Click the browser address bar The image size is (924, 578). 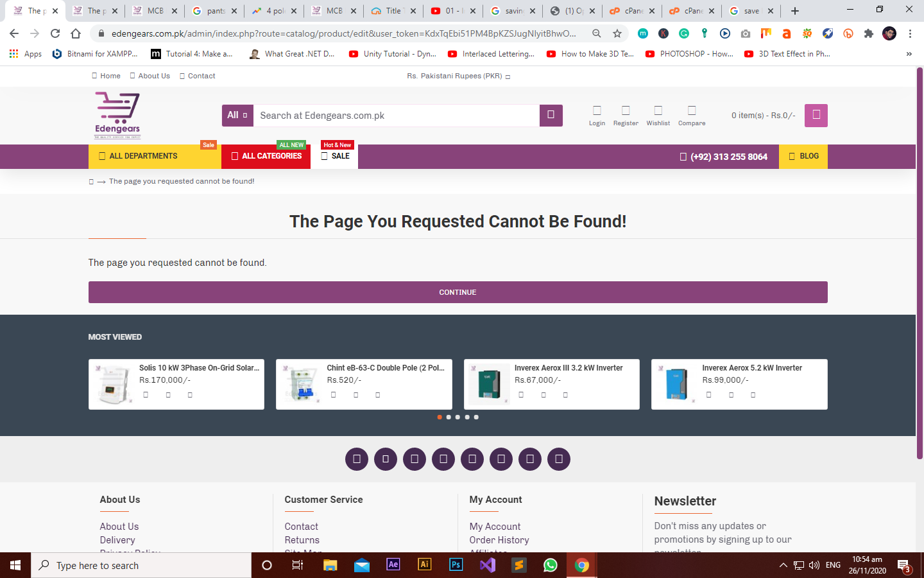pyautogui.click(x=343, y=33)
